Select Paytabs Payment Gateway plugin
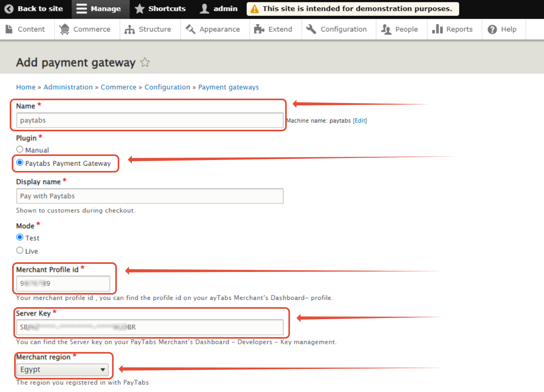Image resolution: width=544 pixels, height=392 pixels. (x=20, y=162)
